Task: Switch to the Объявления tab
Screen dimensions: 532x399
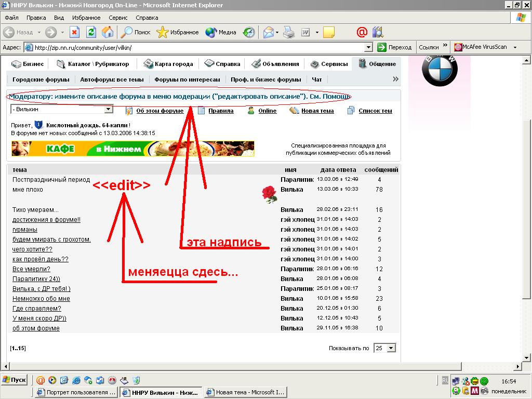Action: (x=275, y=64)
